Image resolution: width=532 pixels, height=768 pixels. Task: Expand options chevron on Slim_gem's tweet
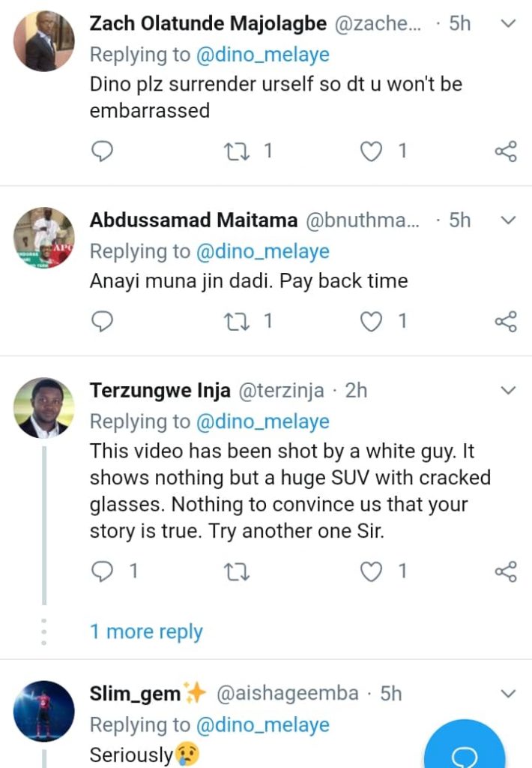tap(508, 692)
